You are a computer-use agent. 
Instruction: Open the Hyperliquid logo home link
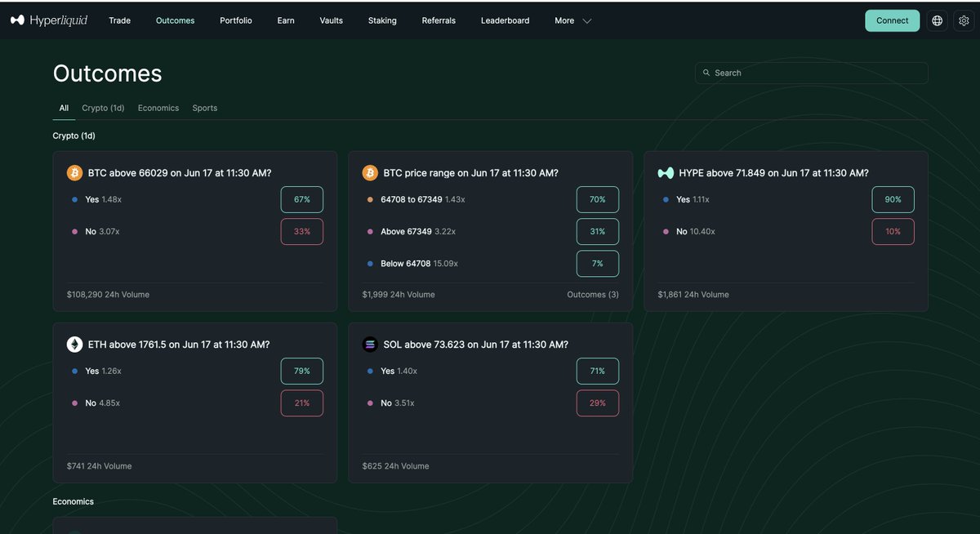point(49,20)
